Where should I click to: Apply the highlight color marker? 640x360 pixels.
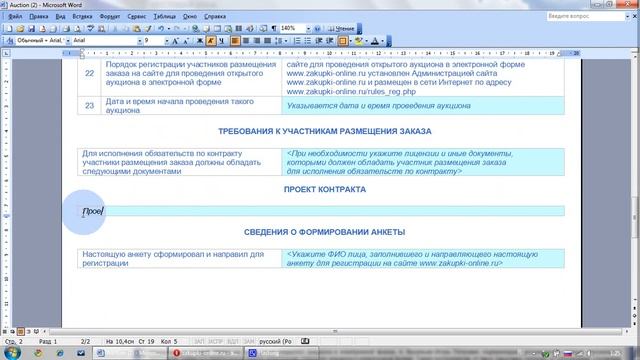click(x=358, y=40)
